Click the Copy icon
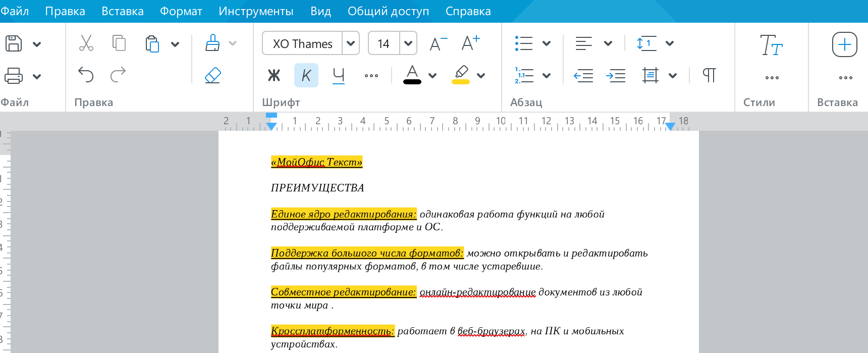The width and height of the screenshot is (868, 353). click(119, 43)
